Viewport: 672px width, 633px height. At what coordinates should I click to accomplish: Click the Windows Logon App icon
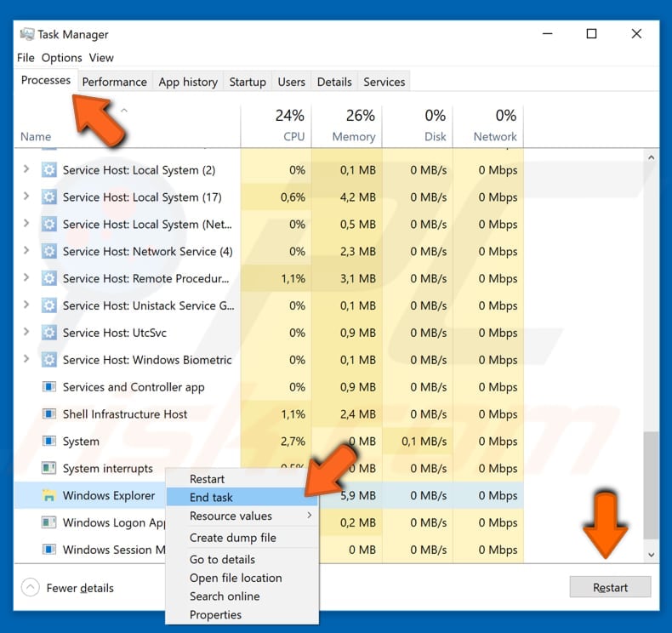coord(48,522)
